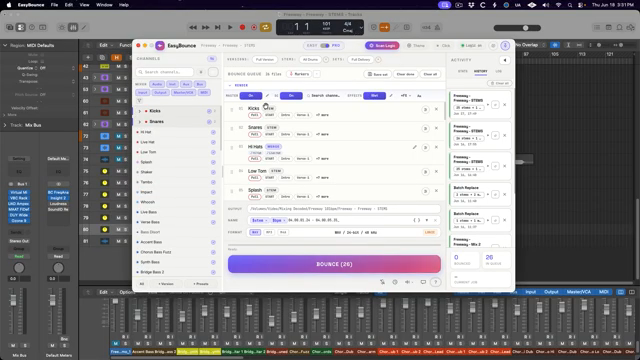640x360 pixels.
Task: Toggle the Output mixer filter chip
Action: tap(160, 93)
